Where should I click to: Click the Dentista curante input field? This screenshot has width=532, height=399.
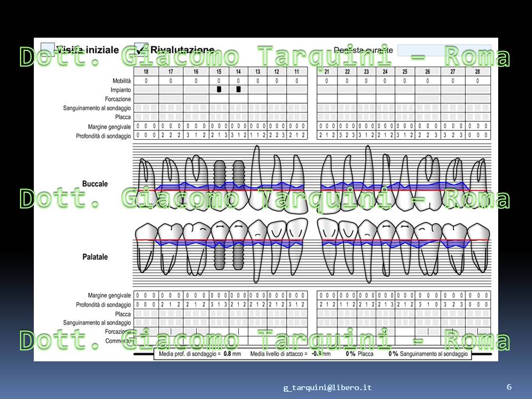(444, 50)
